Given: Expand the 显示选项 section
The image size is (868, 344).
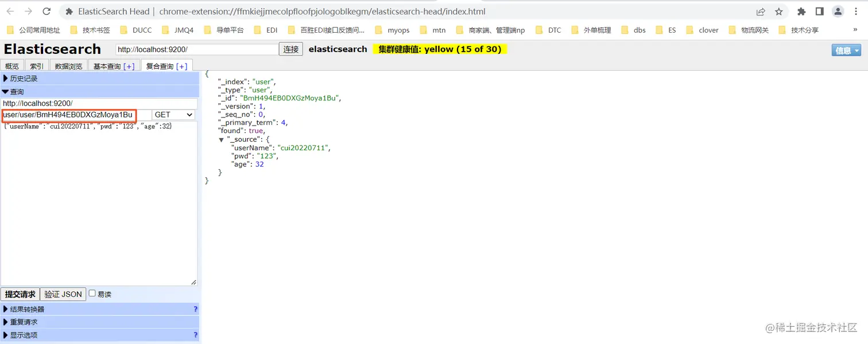Looking at the screenshot, I should [x=100, y=335].
